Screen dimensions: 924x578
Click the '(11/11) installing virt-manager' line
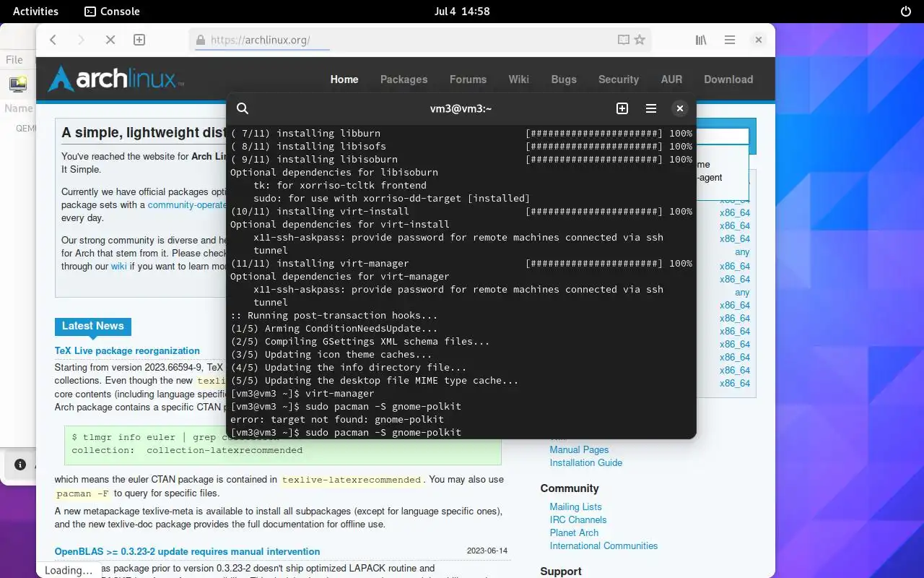click(461, 263)
